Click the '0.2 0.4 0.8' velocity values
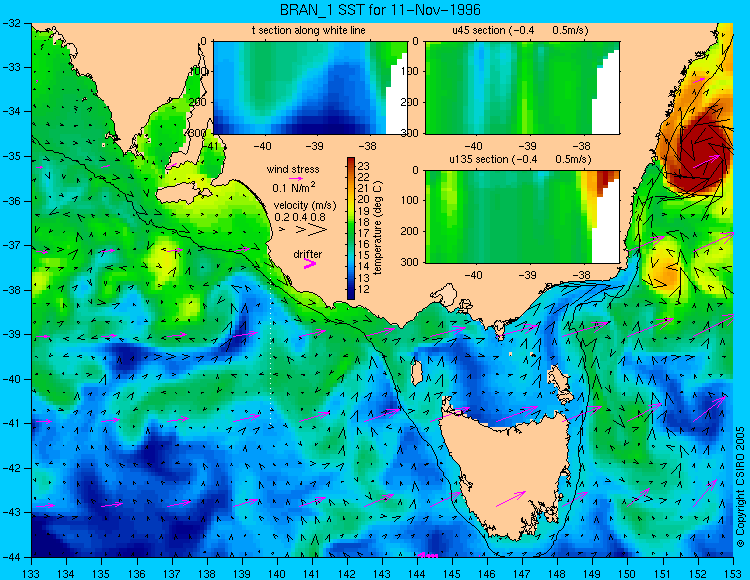 pos(300,217)
